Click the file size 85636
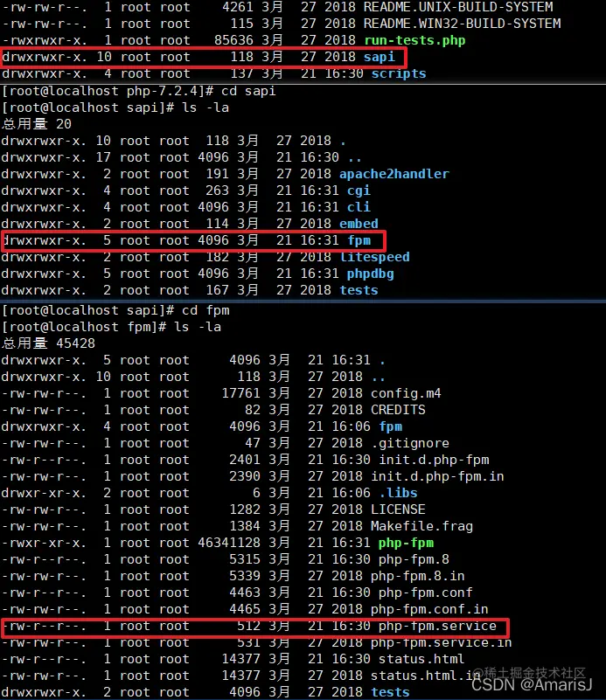The height and width of the screenshot is (700, 606). click(x=234, y=40)
